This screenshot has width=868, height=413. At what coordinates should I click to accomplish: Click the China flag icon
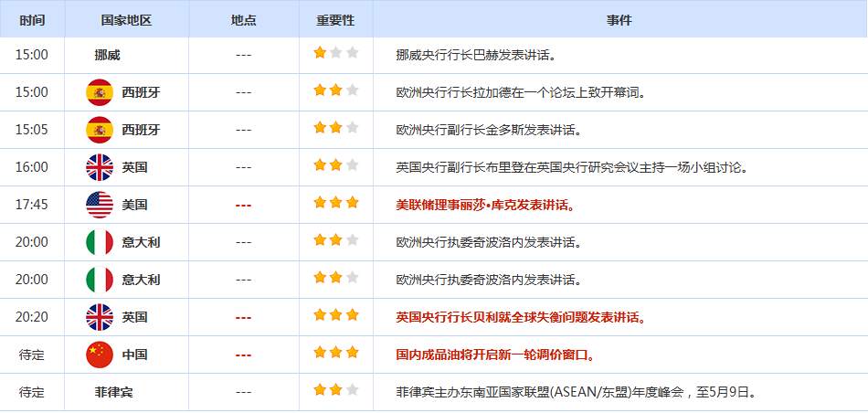[x=100, y=355]
